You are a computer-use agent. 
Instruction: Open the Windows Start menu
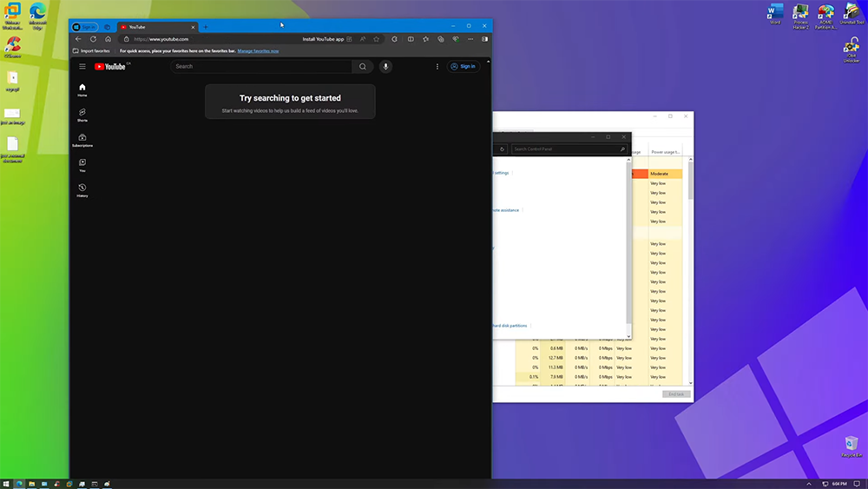tap(6, 484)
